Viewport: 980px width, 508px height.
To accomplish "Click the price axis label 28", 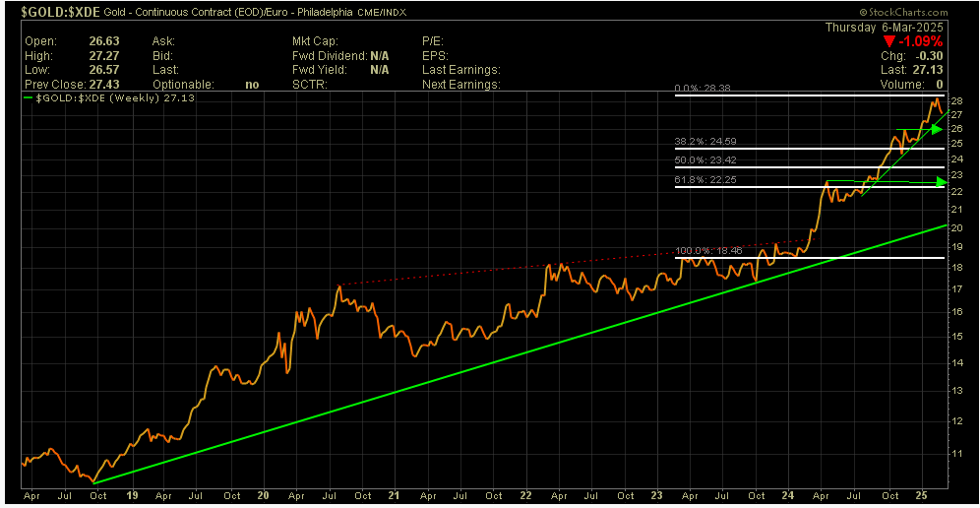I will [958, 101].
